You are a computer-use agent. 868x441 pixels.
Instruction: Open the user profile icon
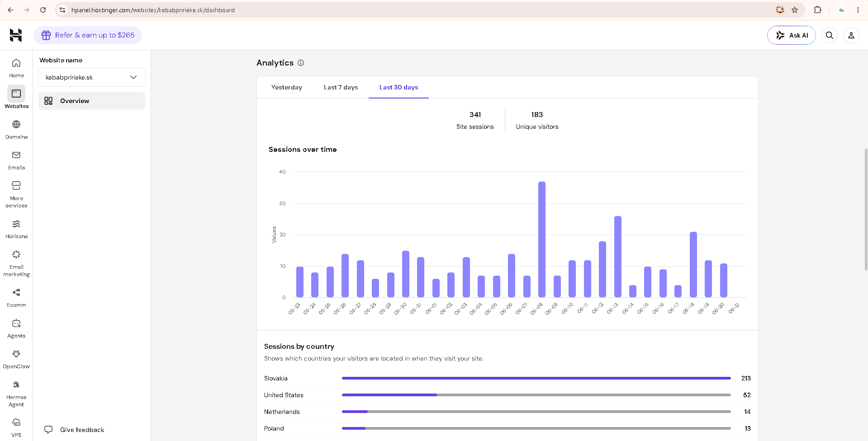click(x=851, y=35)
